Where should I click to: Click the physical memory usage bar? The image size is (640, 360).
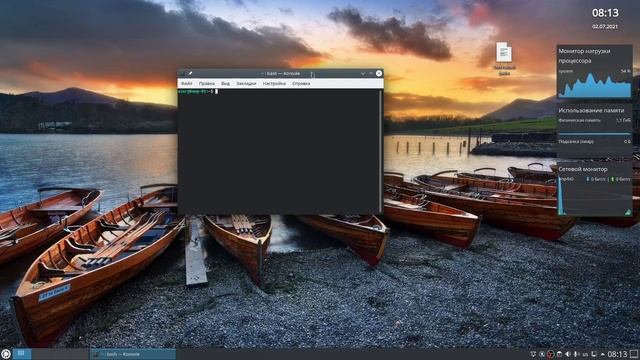(594, 133)
